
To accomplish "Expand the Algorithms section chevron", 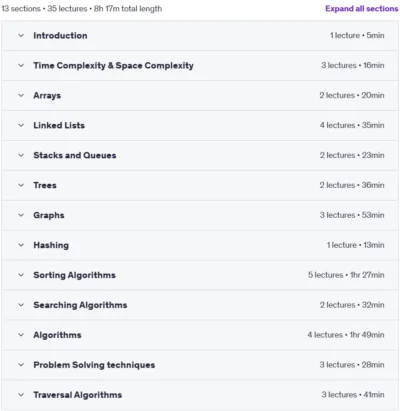I will [x=21, y=335].
